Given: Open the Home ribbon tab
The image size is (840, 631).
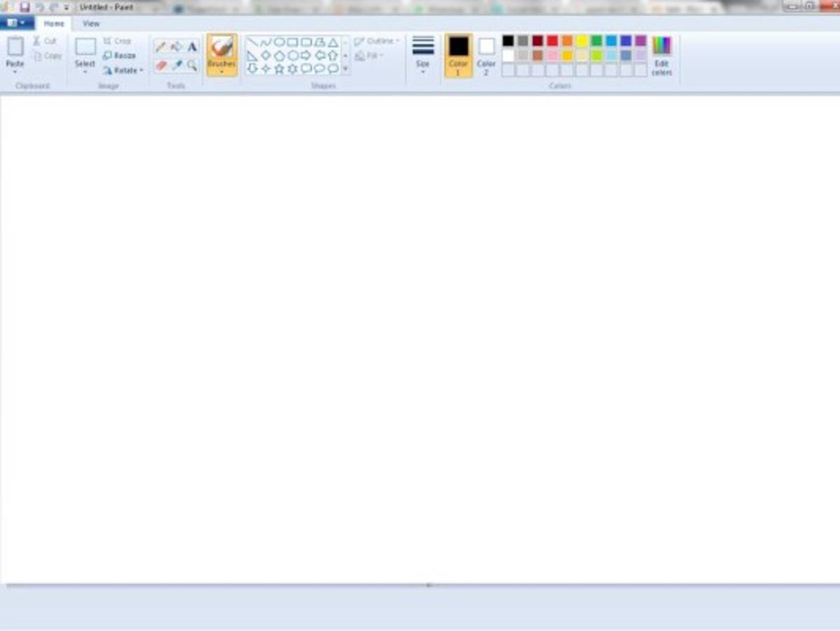Looking at the screenshot, I should (x=54, y=23).
